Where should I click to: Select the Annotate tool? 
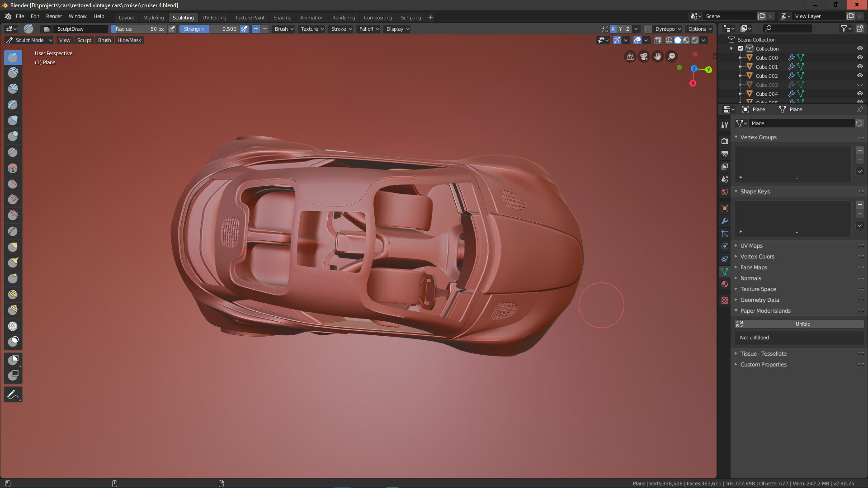pyautogui.click(x=13, y=394)
